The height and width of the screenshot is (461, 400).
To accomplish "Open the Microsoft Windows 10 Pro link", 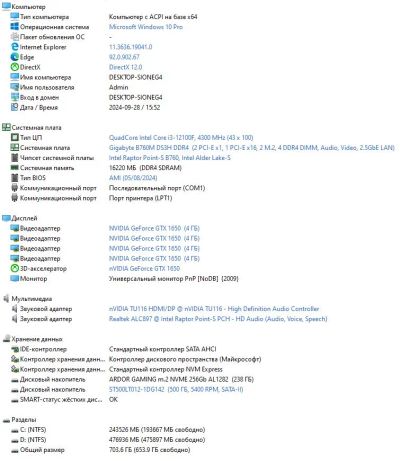I will tap(146, 27).
